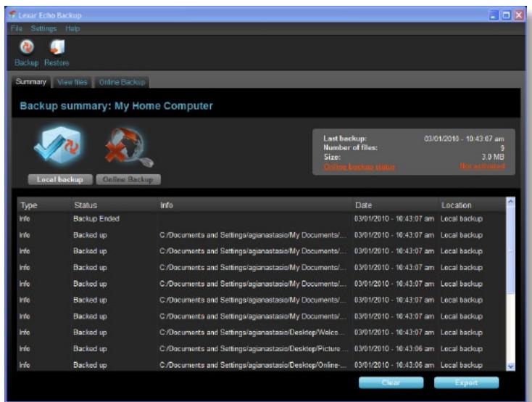Viewport: 532px width, 402px height.
Task: Maximize the Lexar Echo Backup window
Action: click(506, 15)
